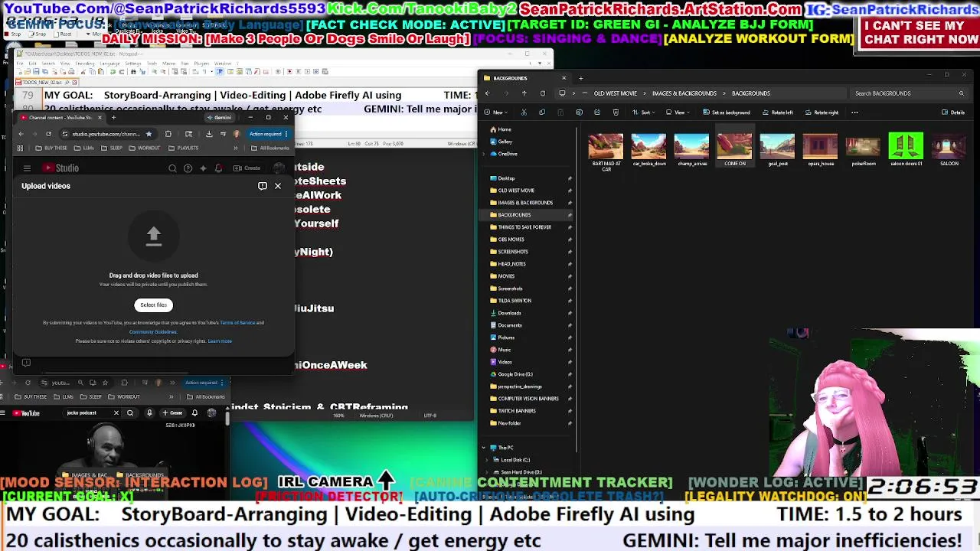Go up one folder in File Explorer
The image size is (980, 551).
[524, 93]
